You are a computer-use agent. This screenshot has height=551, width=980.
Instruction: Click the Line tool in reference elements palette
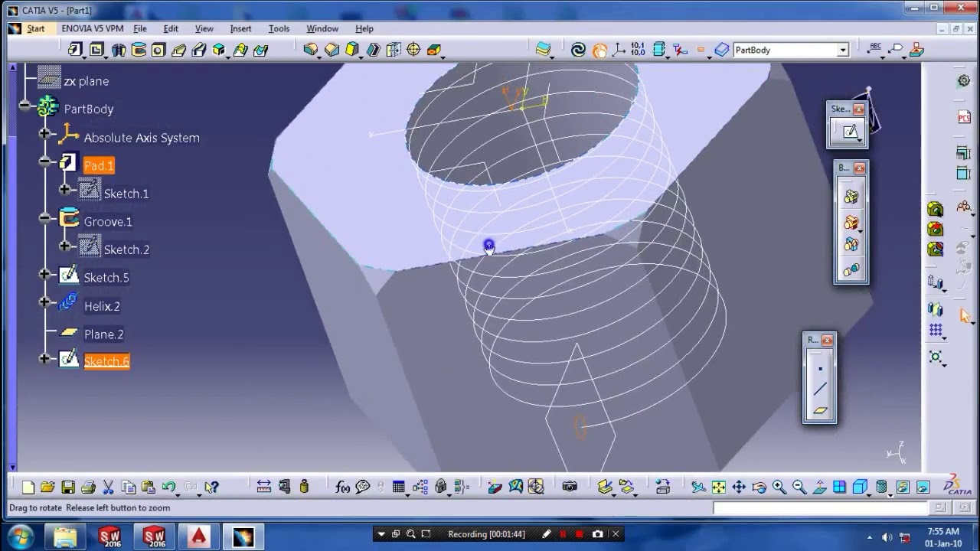click(820, 390)
